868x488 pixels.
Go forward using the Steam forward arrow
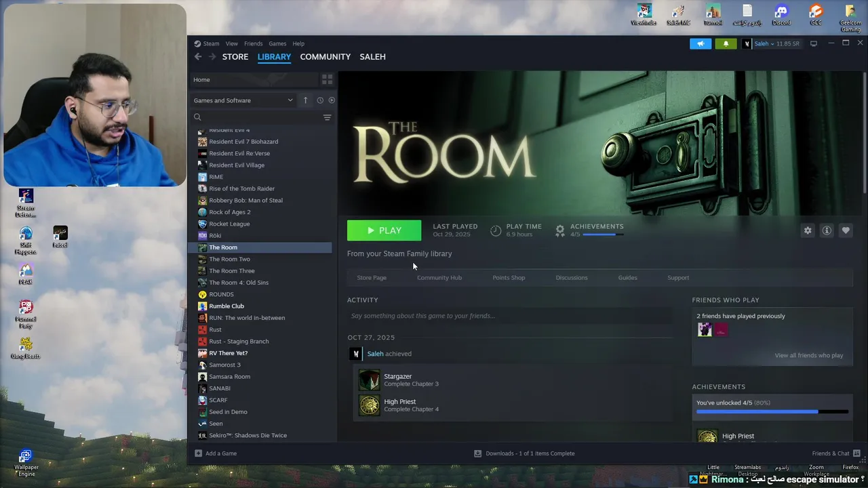(212, 57)
